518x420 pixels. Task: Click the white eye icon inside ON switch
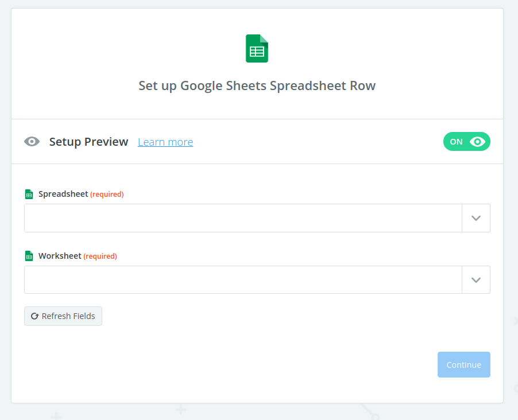477,142
